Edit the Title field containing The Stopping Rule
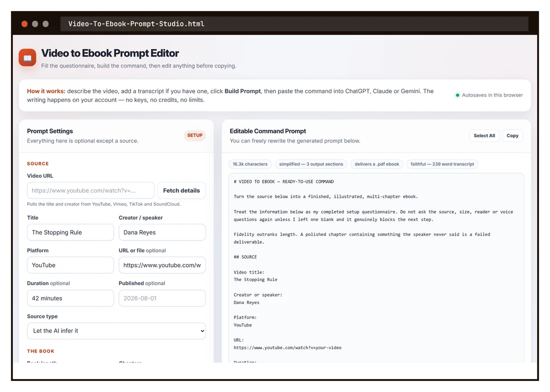This screenshot has width=550, height=392. pyautogui.click(x=70, y=232)
